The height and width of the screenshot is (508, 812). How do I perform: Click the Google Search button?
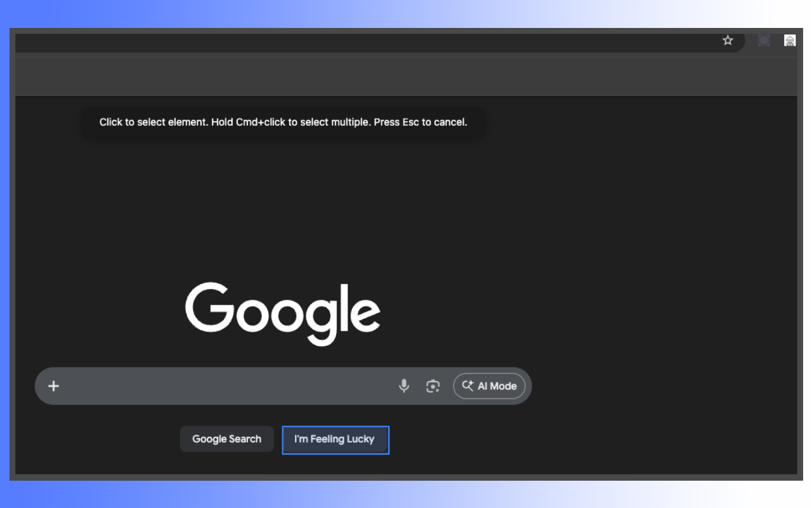coord(227,439)
